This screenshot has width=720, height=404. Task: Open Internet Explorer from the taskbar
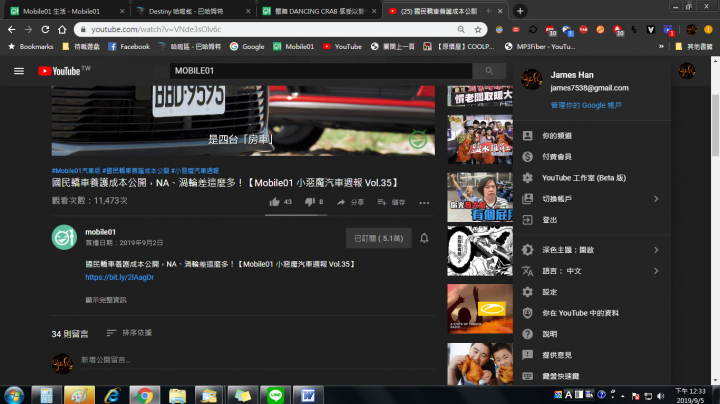coord(112,395)
